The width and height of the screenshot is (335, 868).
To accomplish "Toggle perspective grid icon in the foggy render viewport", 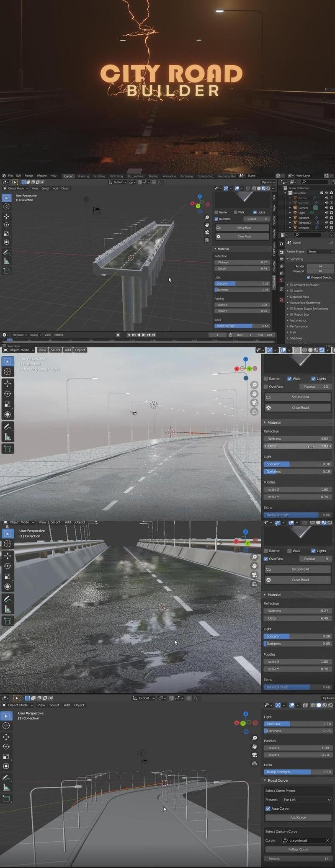I will click(254, 412).
